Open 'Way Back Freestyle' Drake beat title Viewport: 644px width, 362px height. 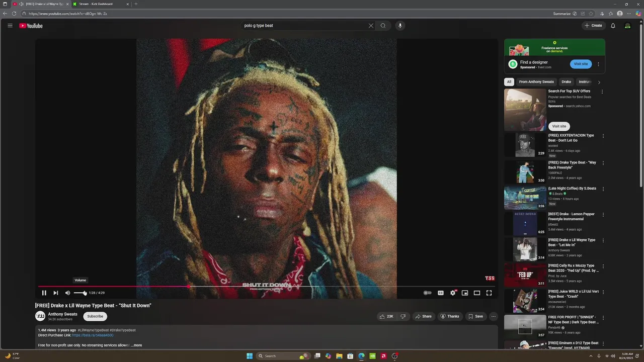coord(572,165)
